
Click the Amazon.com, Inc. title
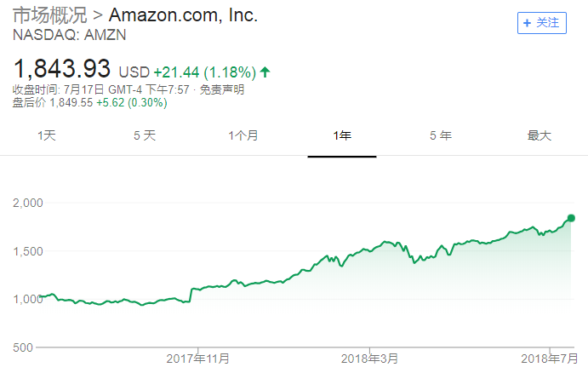click(183, 15)
